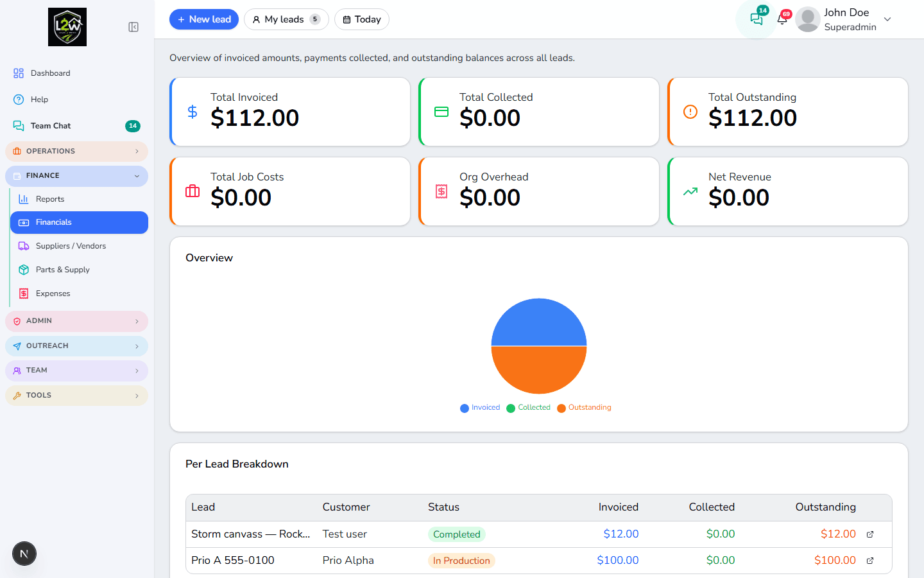The width and height of the screenshot is (924, 578).
Task: Open John Doe user menu chevron
Action: (x=887, y=19)
